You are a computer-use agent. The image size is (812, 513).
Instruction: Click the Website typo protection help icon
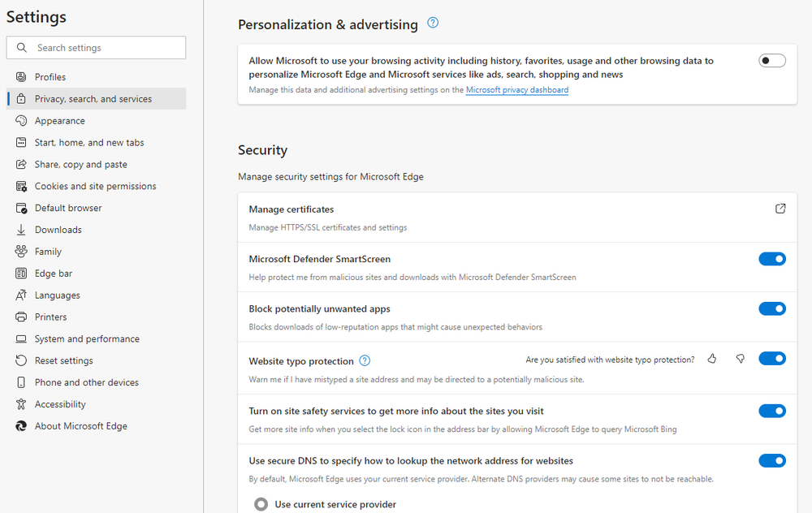pyautogui.click(x=364, y=359)
